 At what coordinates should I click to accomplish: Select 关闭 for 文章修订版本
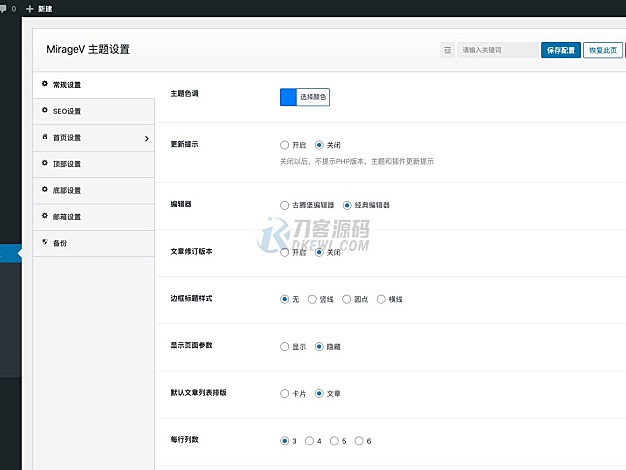click(319, 252)
